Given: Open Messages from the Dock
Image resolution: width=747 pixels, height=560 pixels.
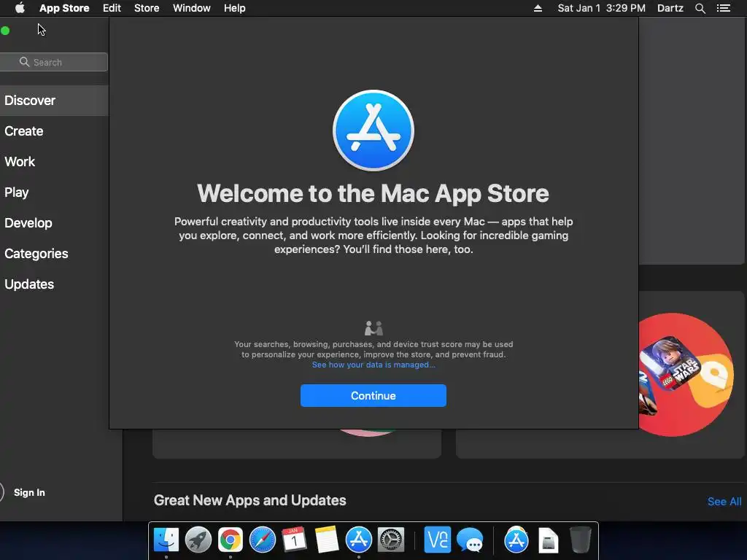Looking at the screenshot, I should (470, 540).
